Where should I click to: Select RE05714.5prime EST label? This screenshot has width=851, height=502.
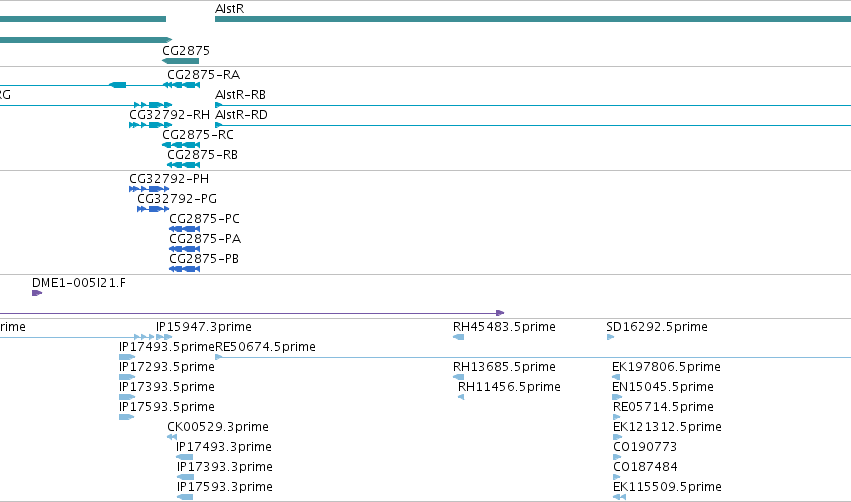click(x=663, y=408)
